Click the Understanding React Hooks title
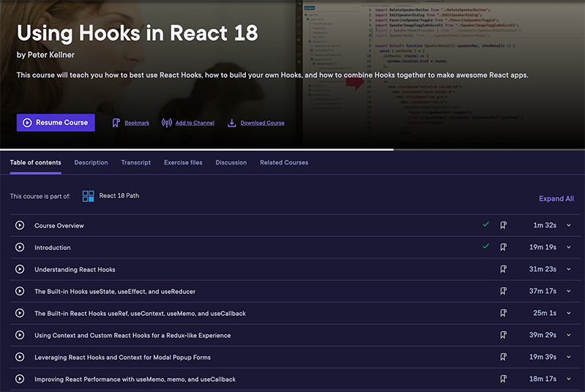The height and width of the screenshot is (392, 585). [75, 270]
